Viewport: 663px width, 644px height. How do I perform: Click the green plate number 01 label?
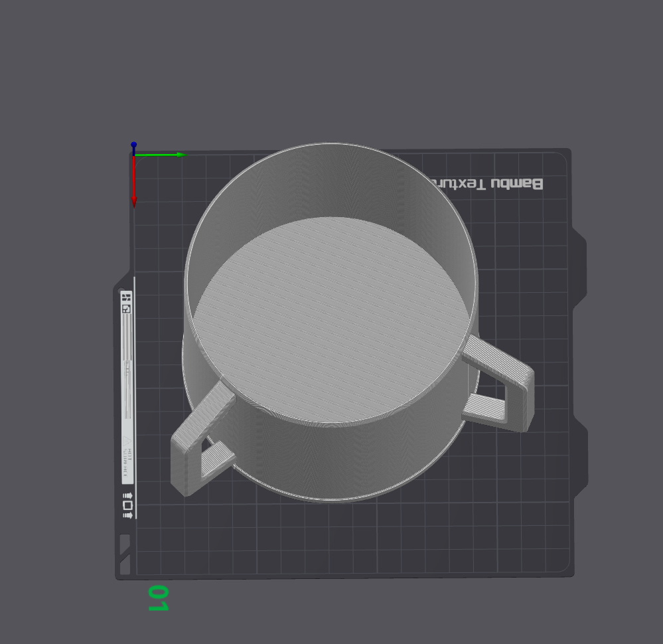(158, 598)
